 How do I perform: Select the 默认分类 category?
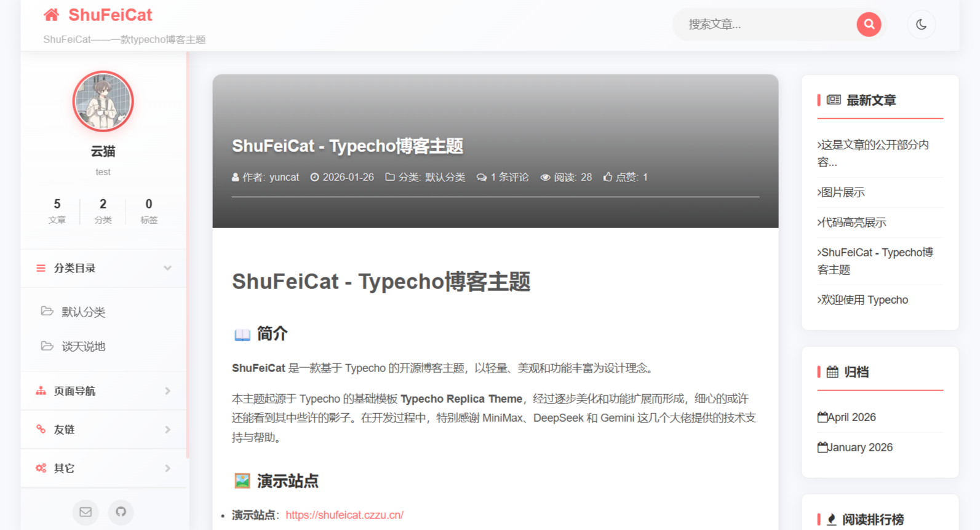(x=83, y=312)
